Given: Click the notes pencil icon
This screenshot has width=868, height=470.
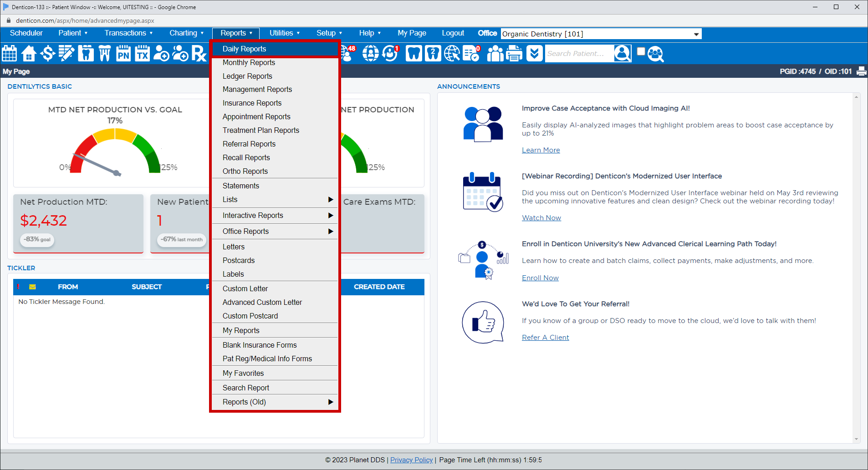Looking at the screenshot, I should [66, 54].
